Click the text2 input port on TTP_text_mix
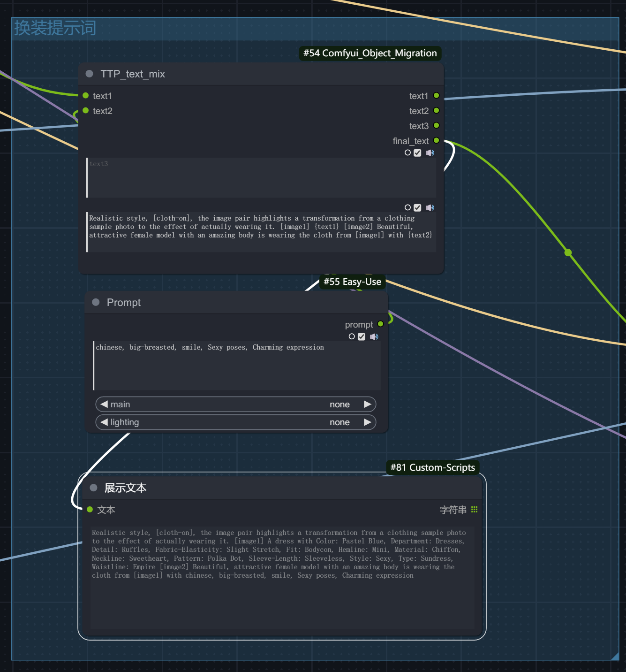 [86, 110]
